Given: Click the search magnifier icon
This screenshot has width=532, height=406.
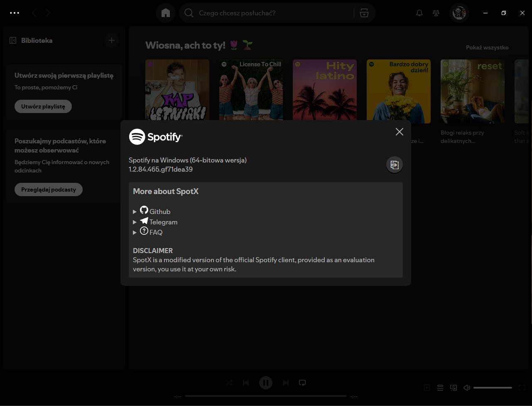Looking at the screenshot, I should pos(189,13).
